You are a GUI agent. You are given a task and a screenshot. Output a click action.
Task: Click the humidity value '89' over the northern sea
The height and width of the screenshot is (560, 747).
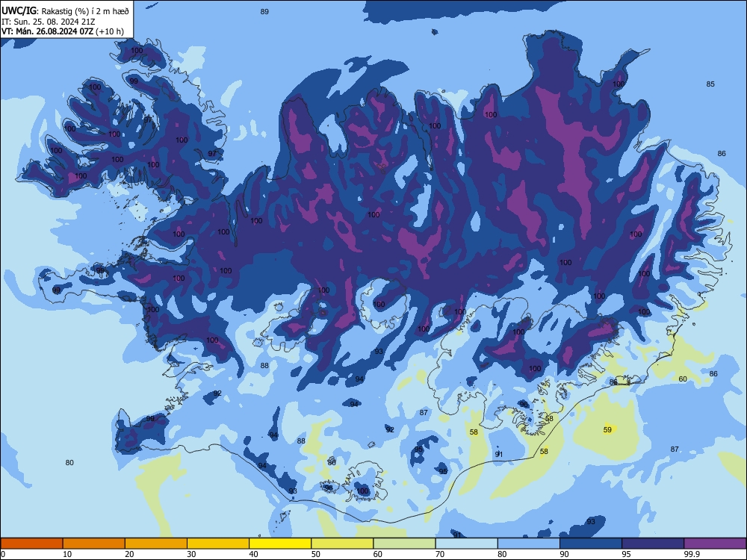[264, 11]
